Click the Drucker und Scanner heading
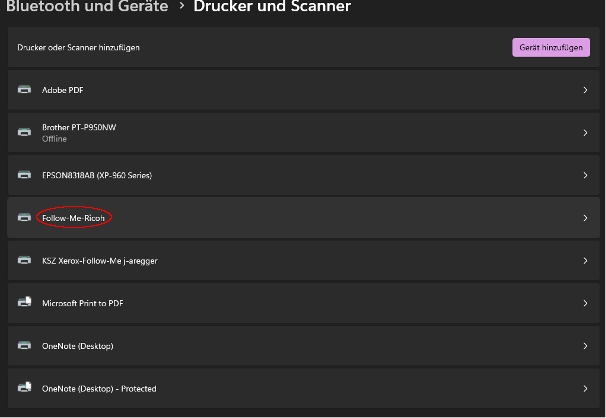Screen dimensions: 606x418 point(272,6)
